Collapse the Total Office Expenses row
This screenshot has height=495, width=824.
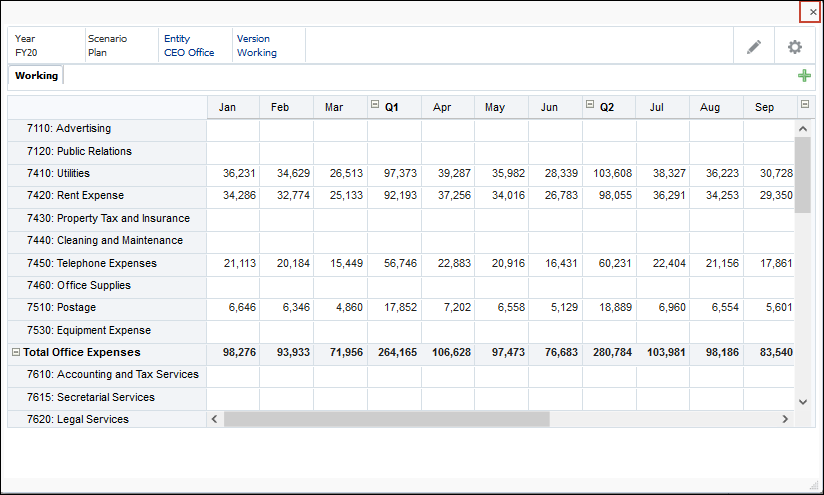pos(15,352)
